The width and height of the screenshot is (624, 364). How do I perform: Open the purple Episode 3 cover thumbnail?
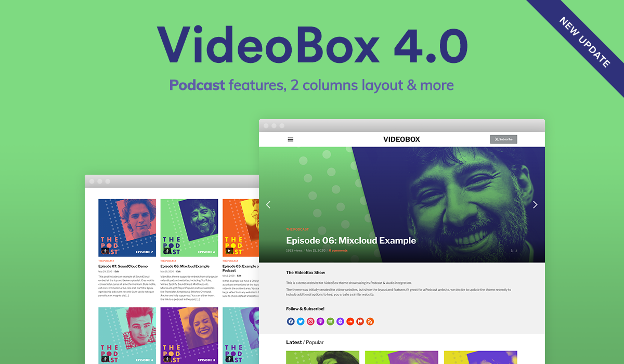(189, 335)
